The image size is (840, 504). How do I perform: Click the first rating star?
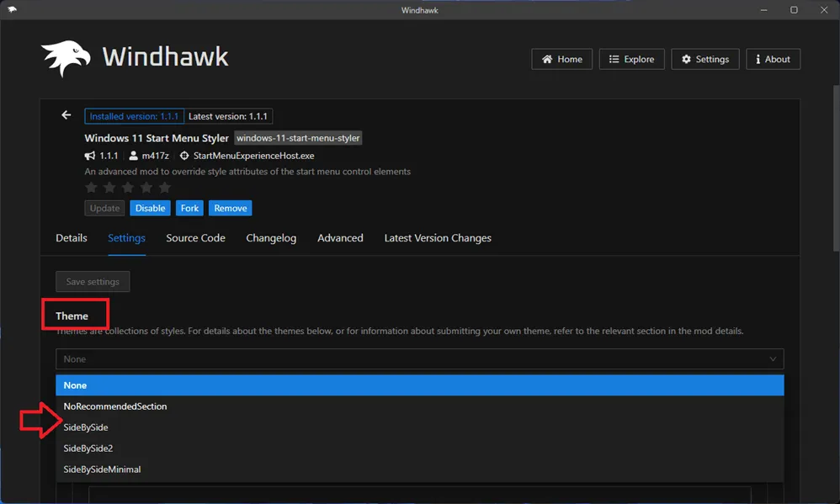point(92,187)
